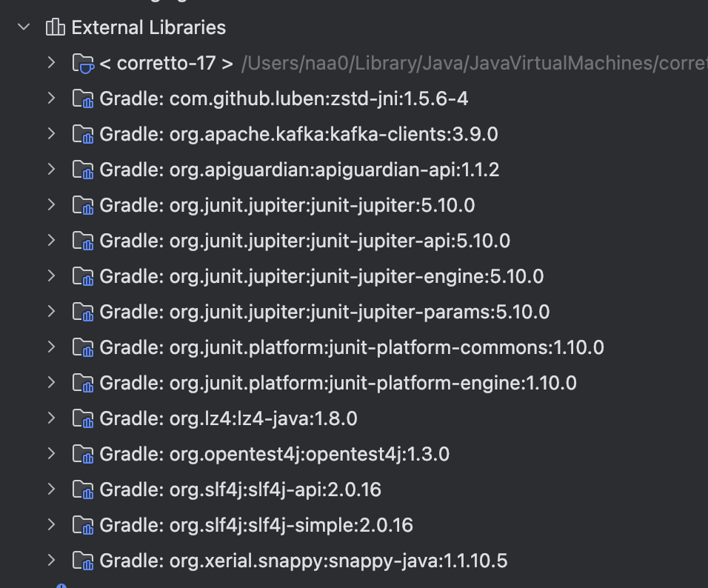Screen dimensions: 708x588
Task: Expand the junit-jupiter:5.10.0 library
Action: [52, 205]
